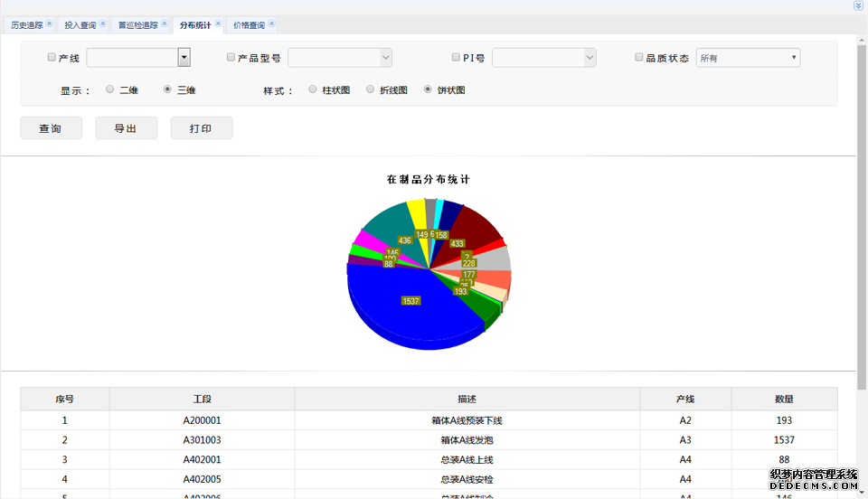Close the 价格查询 tab
The height and width of the screenshot is (499, 868).
click(271, 24)
